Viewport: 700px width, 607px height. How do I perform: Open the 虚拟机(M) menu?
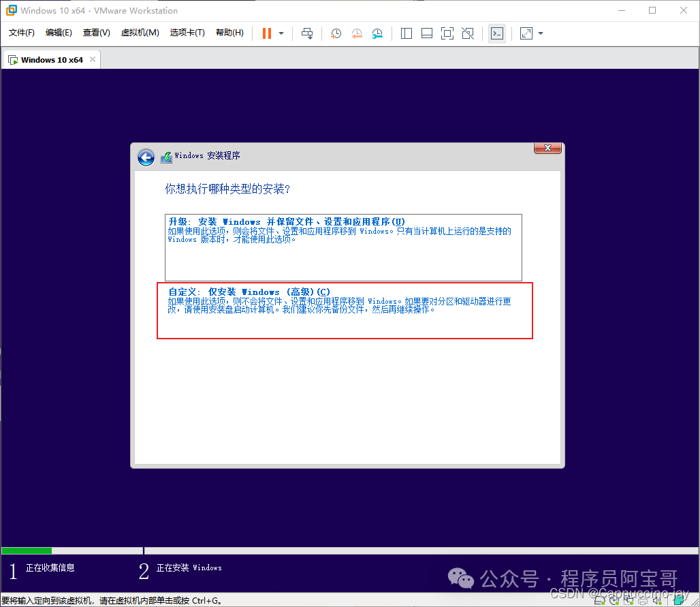[140, 33]
